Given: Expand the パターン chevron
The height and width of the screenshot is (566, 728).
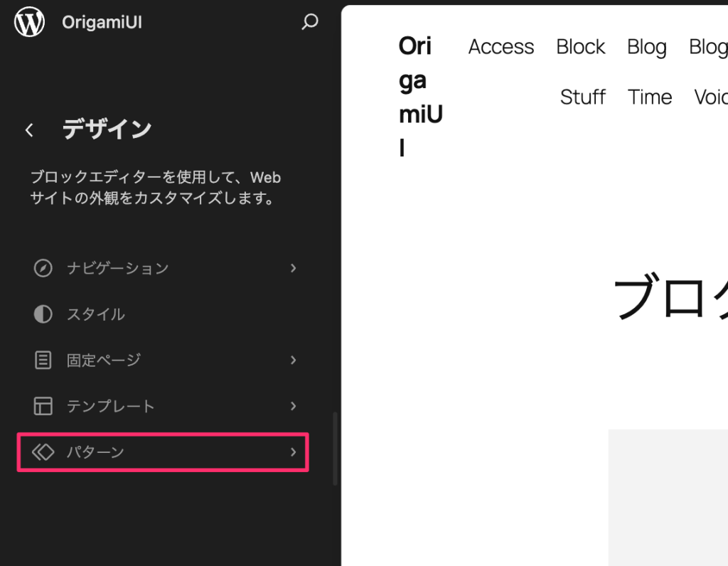Looking at the screenshot, I should click(293, 452).
